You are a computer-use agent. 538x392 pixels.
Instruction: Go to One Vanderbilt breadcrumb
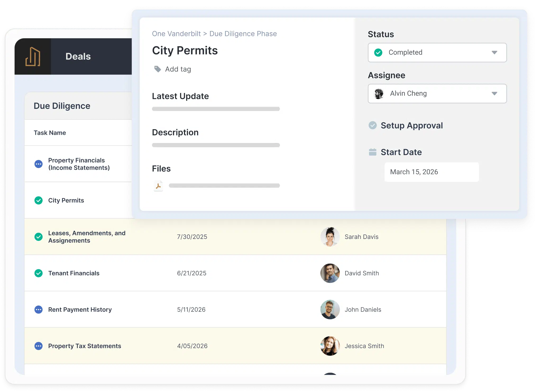(176, 34)
